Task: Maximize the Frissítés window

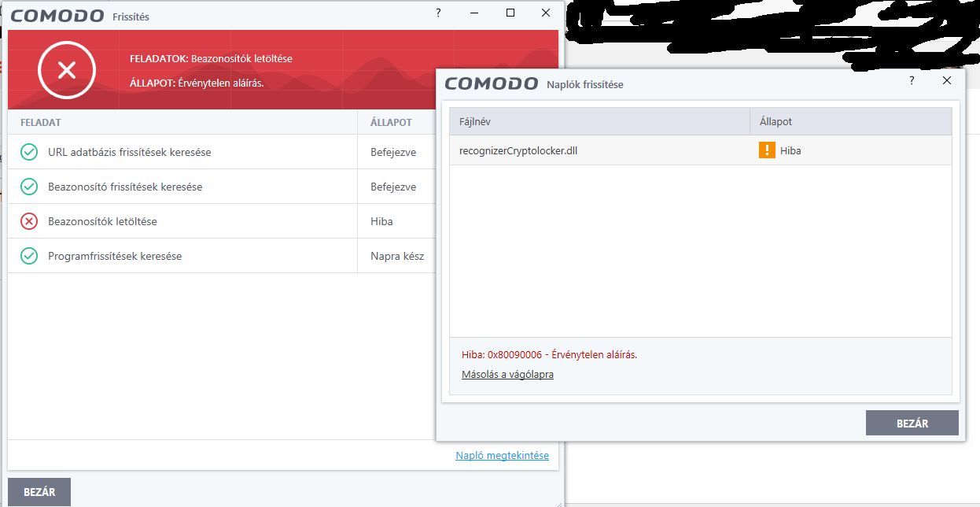Action: (510, 13)
